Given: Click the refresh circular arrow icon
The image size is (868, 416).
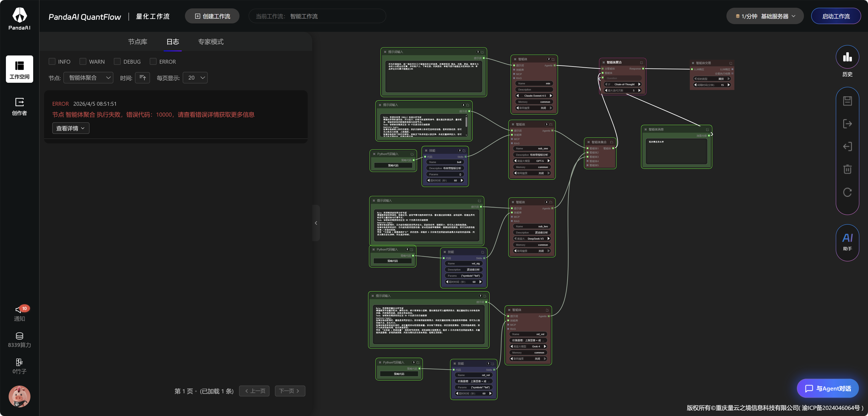Looking at the screenshot, I should pyautogui.click(x=847, y=192).
